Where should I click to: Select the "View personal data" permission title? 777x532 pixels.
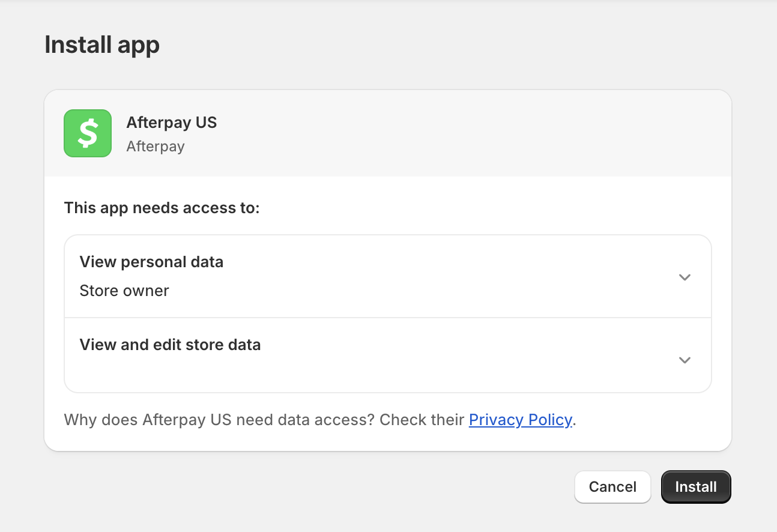[x=151, y=262]
